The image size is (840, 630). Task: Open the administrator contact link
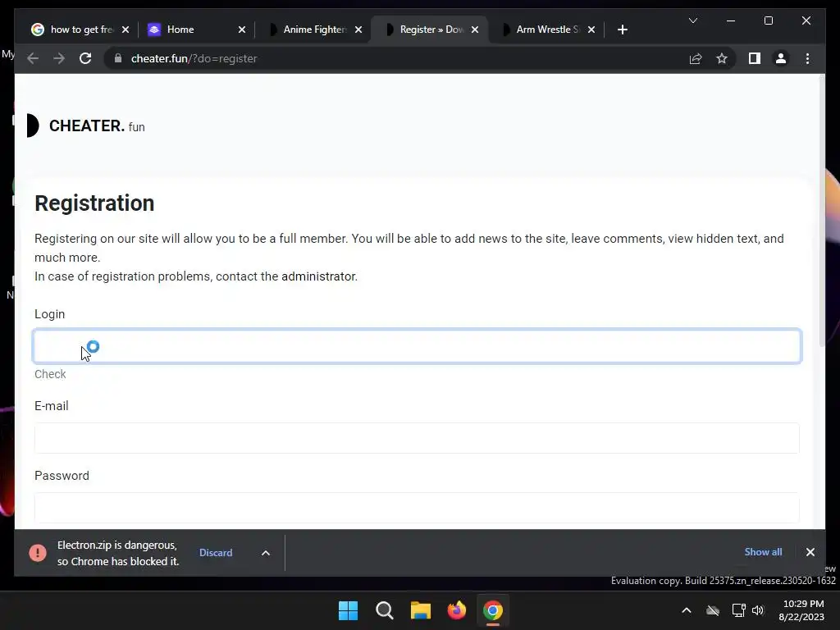click(x=318, y=276)
